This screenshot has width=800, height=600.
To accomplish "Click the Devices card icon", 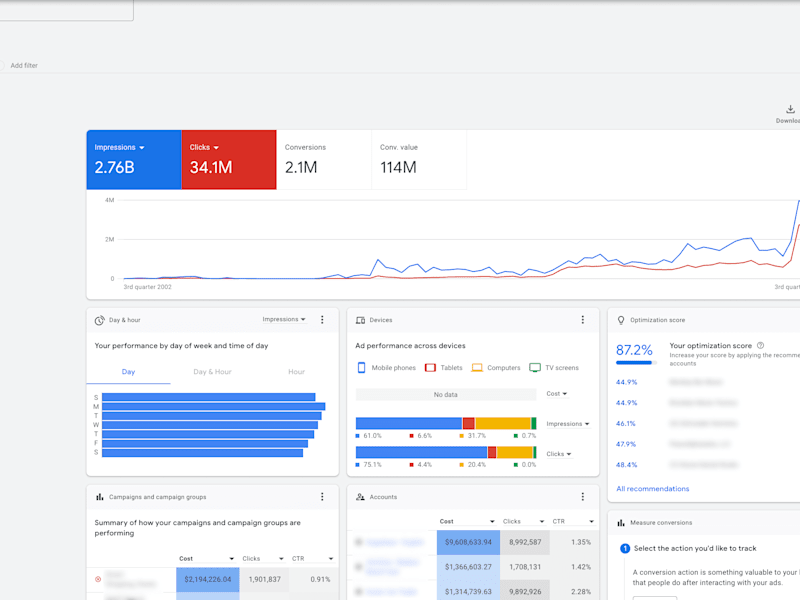I will (x=360, y=320).
